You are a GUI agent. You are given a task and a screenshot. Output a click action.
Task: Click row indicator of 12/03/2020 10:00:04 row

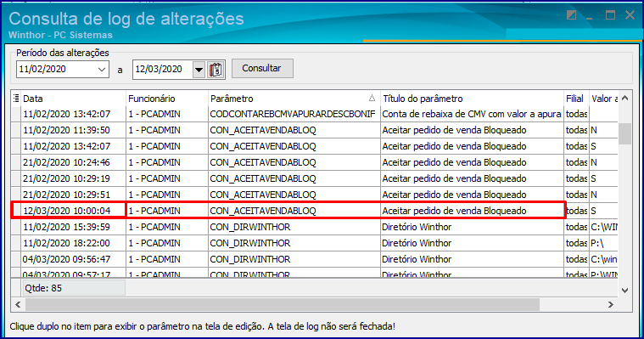coord(15,211)
